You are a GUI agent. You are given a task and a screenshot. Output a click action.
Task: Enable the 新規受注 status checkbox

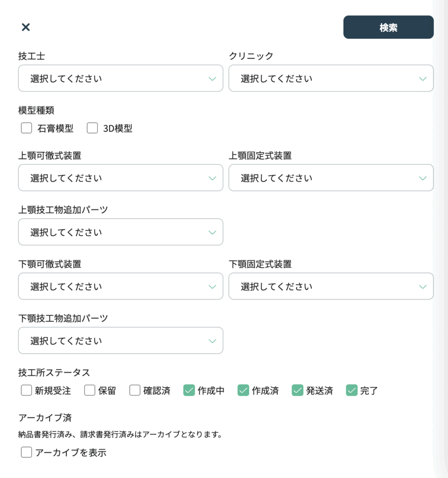(27, 390)
